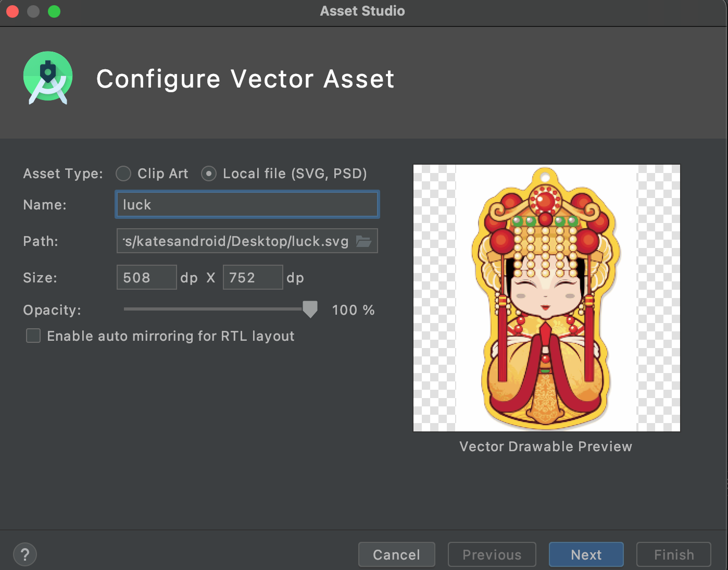728x570 pixels.
Task: Click the 100 % opacity value text
Action: 354,310
